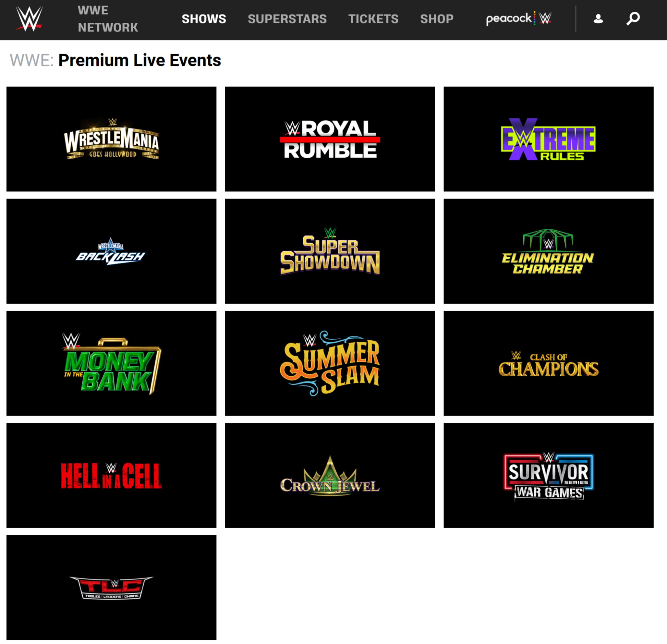Open the Super ShowDown event tile
667x644 pixels.
point(330,251)
